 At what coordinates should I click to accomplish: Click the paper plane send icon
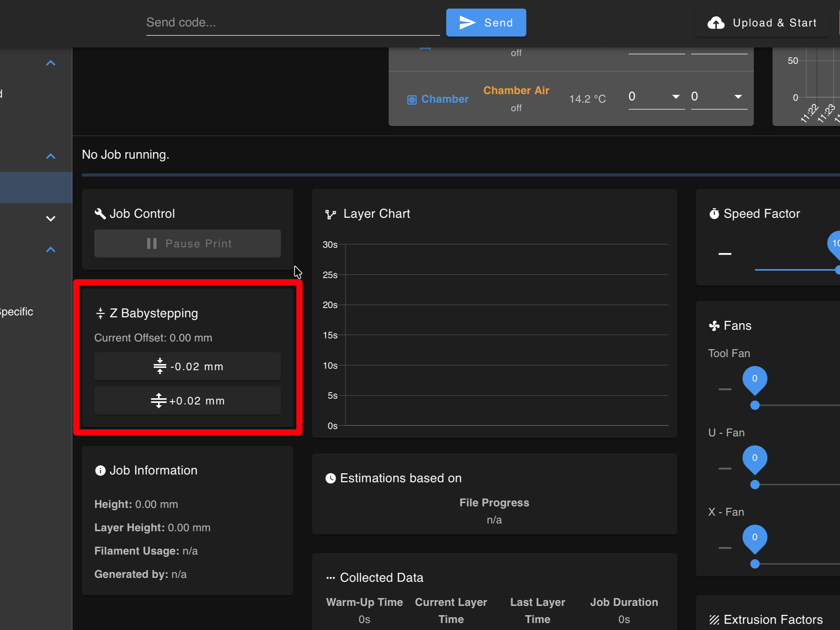pyautogui.click(x=467, y=23)
